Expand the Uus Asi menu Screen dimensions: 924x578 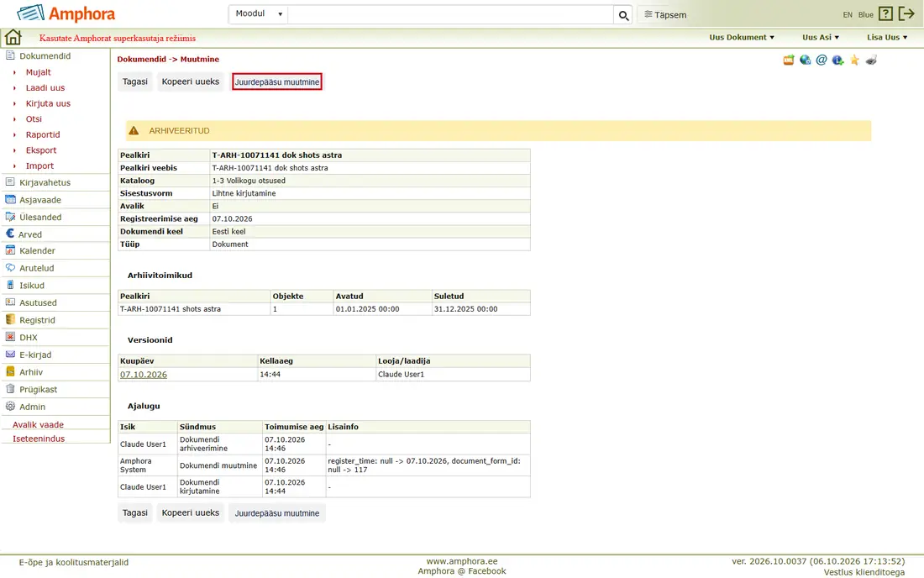pos(821,37)
